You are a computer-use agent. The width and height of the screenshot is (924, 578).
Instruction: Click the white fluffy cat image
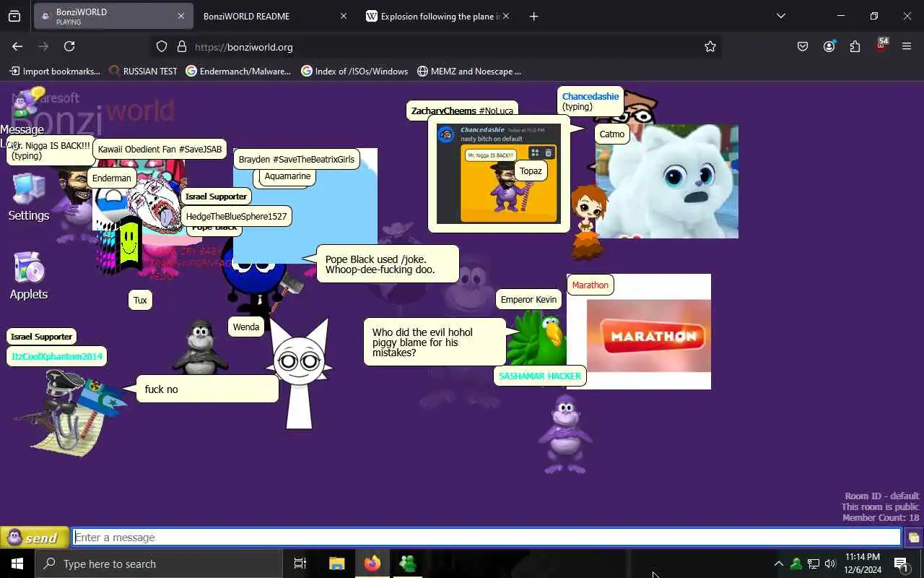coord(667,181)
